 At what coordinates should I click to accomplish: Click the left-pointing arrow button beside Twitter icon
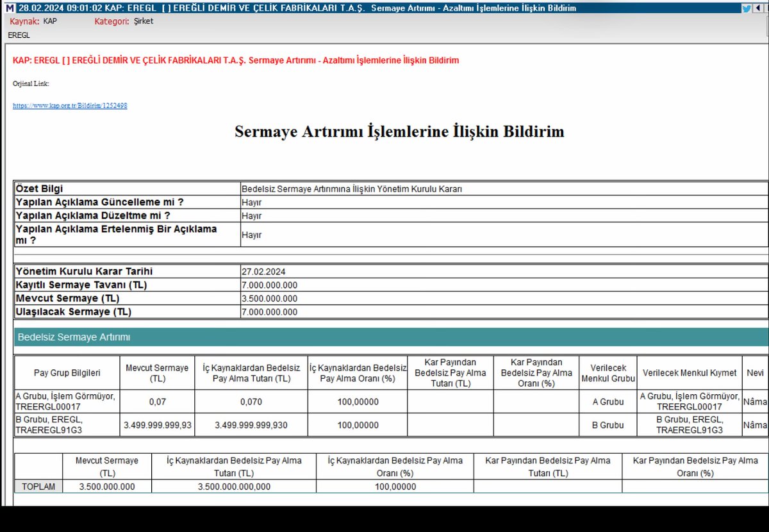point(758,8)
